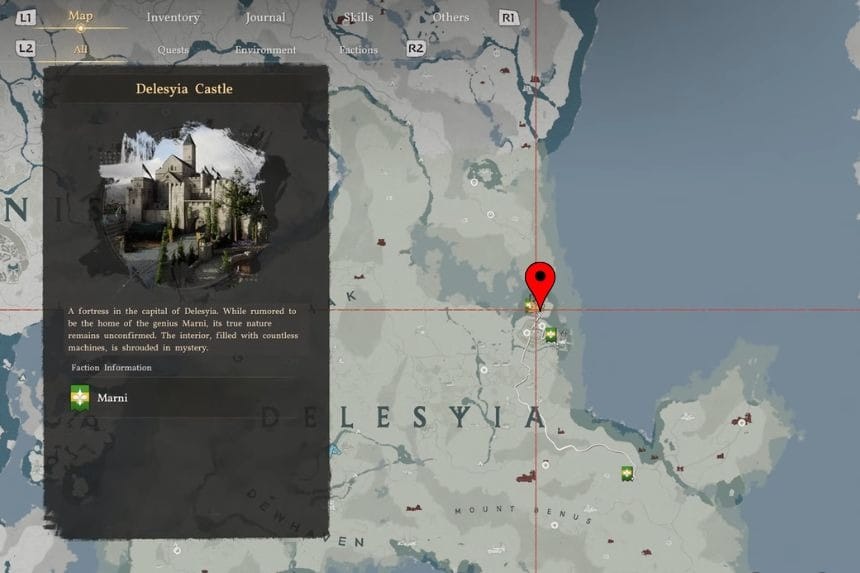Click the green faction banner near Delesyia capital

550,335
